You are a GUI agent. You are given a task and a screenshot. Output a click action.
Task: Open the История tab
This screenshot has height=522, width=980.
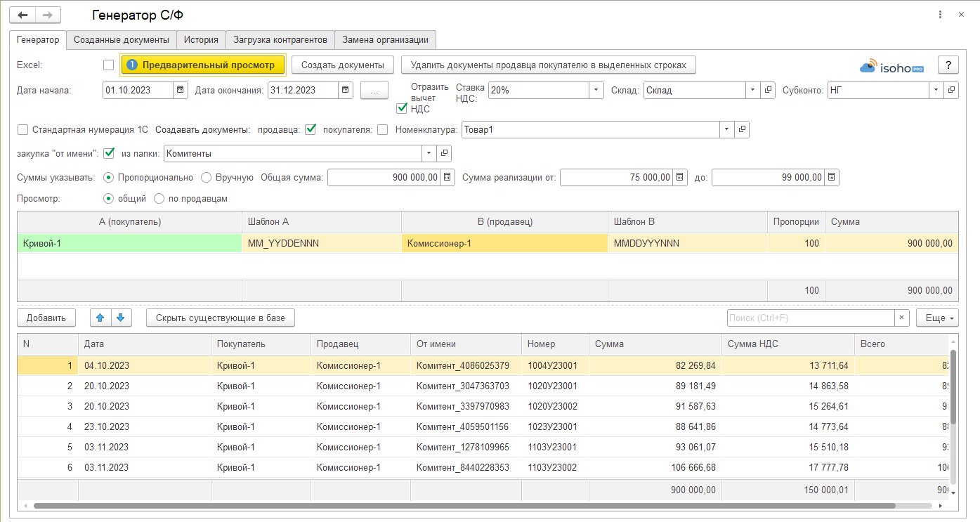(202, 40)
